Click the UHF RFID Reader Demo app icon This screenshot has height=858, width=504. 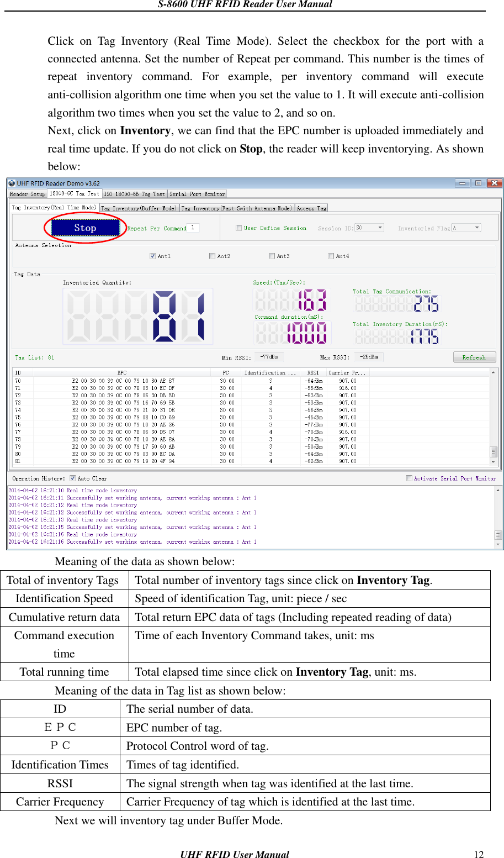tap(12, 183)
